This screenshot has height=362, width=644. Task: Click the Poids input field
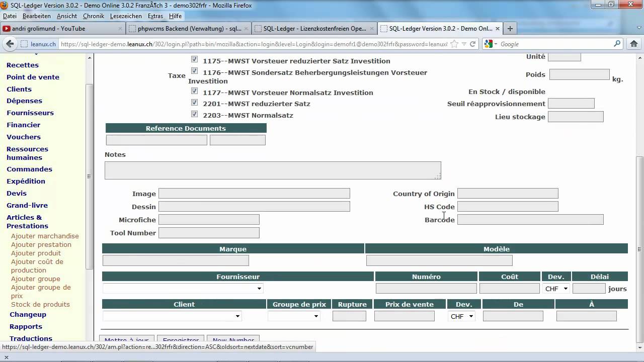579,74
